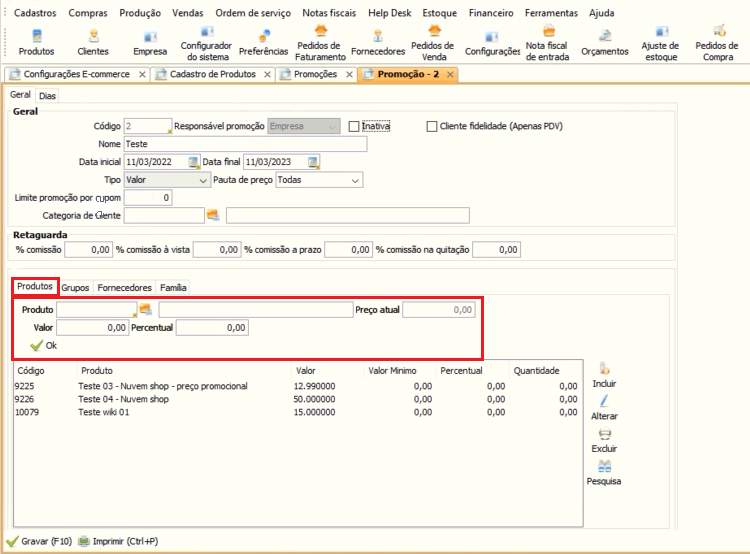Open the Financeiro menu
Image resolution: width=750 pixels, height=554 pixels.
click(x=491, y=13)
